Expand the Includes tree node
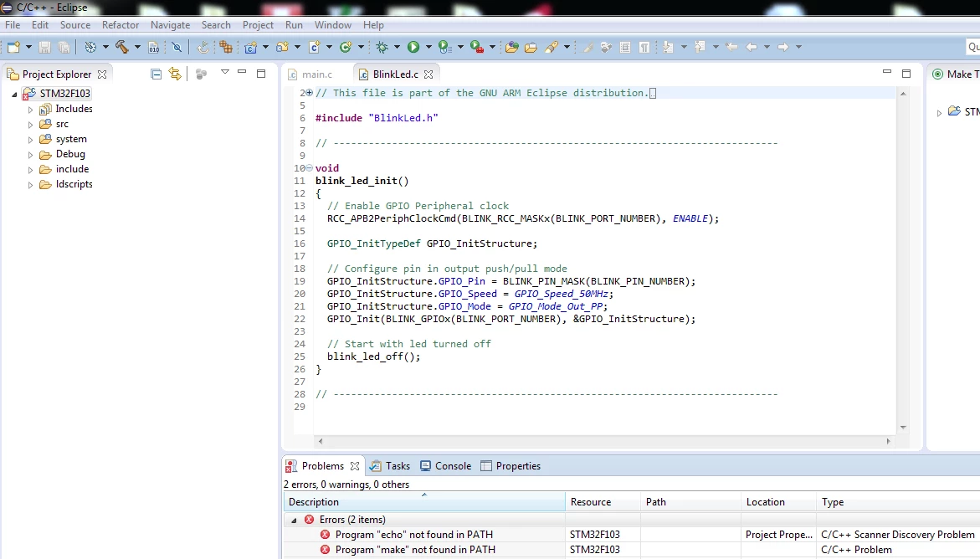 (x=30, y=110)
